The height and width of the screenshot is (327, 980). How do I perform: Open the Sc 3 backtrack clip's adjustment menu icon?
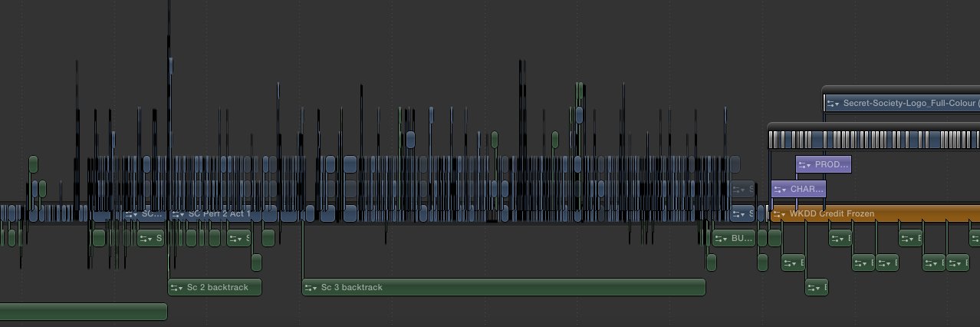click(311, 288)
